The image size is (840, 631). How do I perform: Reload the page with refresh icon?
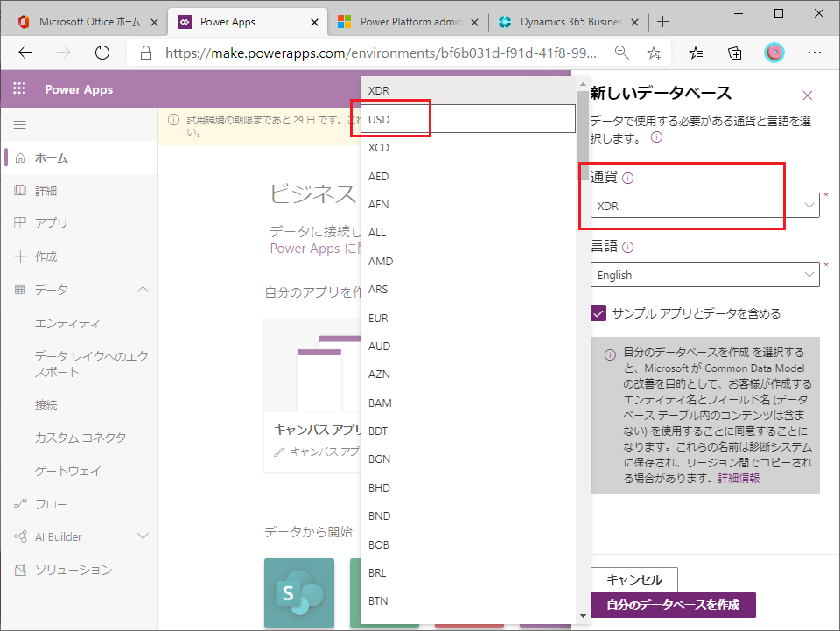click(101, 53)
